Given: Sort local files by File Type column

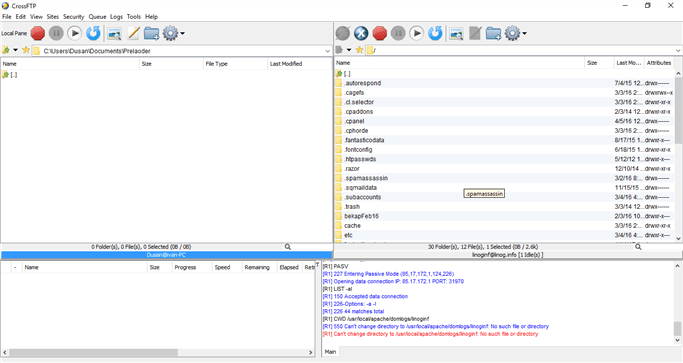Looking at the screenshot, I should coord(235,64).
